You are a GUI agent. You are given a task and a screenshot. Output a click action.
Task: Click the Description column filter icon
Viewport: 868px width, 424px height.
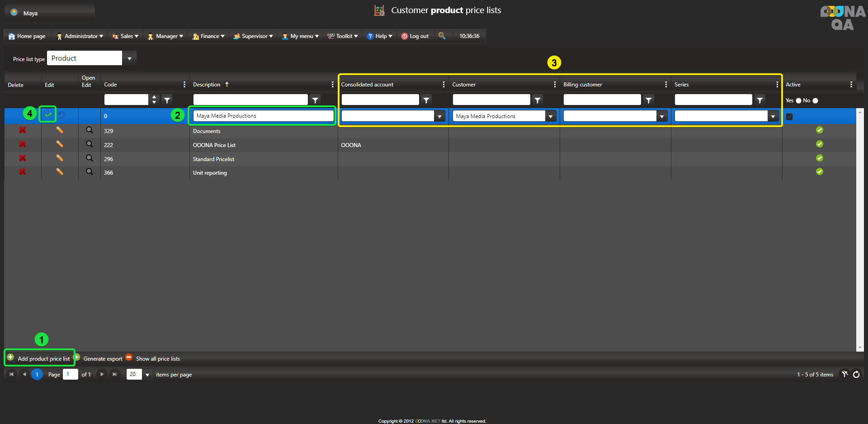(316, 100)
